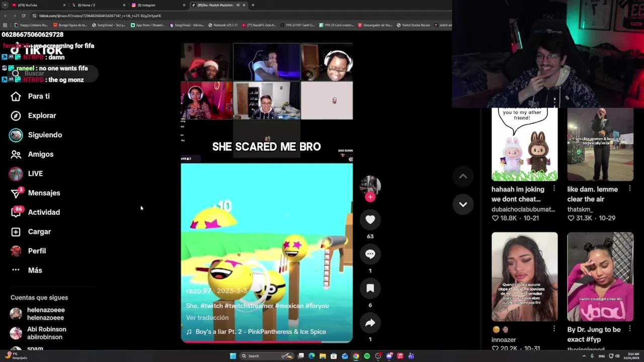Open the App Store / Streaml... bookmark
644x362 pixels.
tap(147, 25)
